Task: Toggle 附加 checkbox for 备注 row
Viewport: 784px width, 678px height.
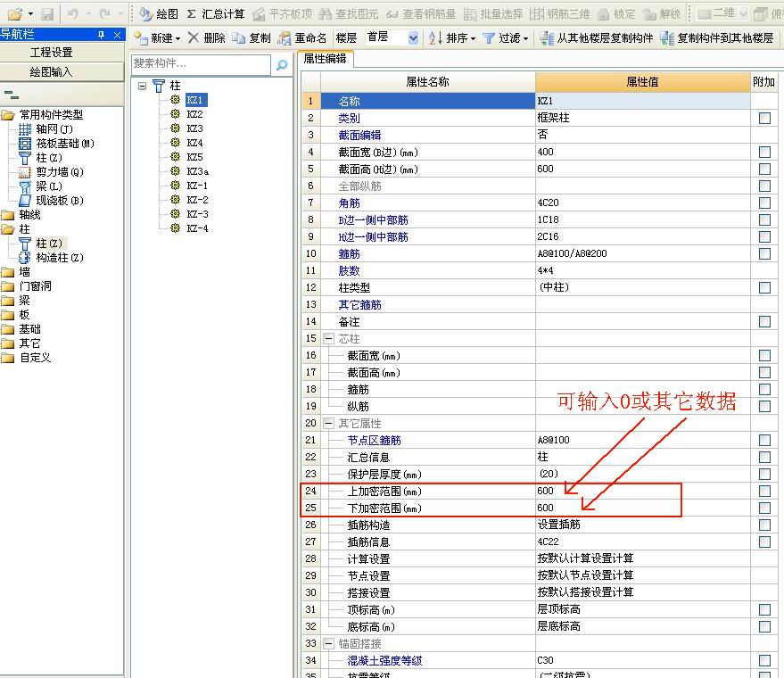Action: coord(764,321)
